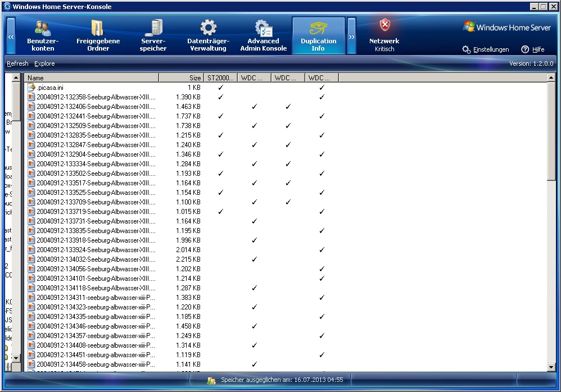Click icon of 20040912-132406-Seeburg file
The width and height of the screenshot is (561, 392).
pyautogui.click(x=31, y=107)
